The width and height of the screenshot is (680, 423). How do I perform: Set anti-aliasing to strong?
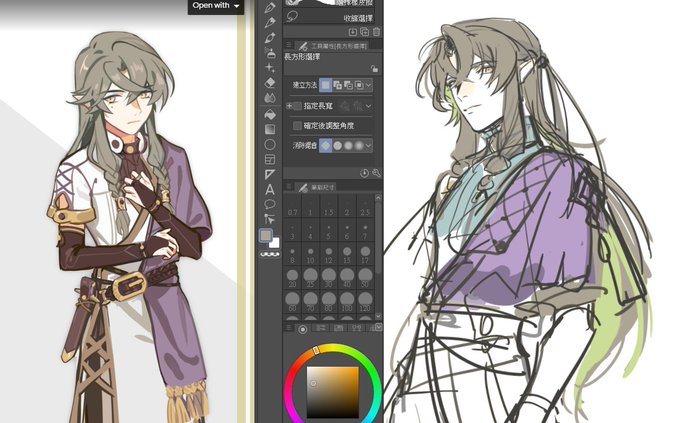coord(359,146)
